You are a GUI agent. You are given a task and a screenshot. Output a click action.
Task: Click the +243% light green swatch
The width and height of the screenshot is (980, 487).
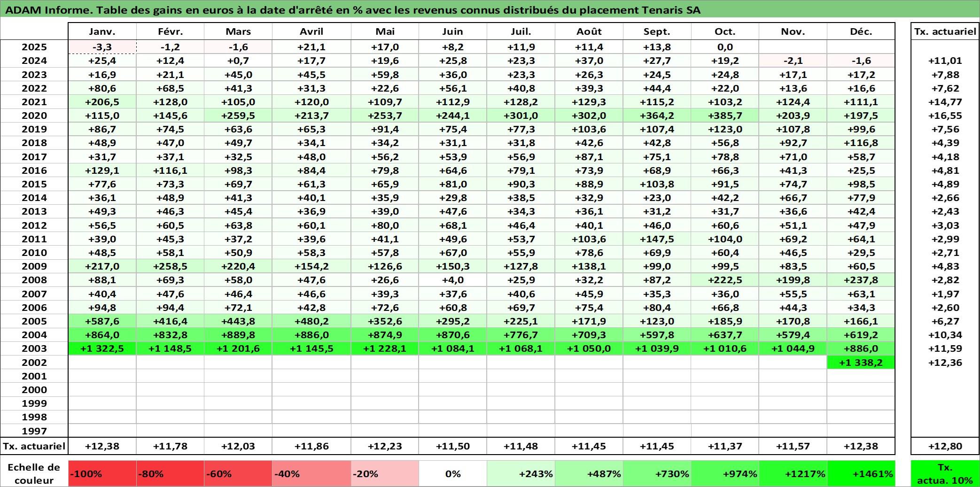point(521,473)
